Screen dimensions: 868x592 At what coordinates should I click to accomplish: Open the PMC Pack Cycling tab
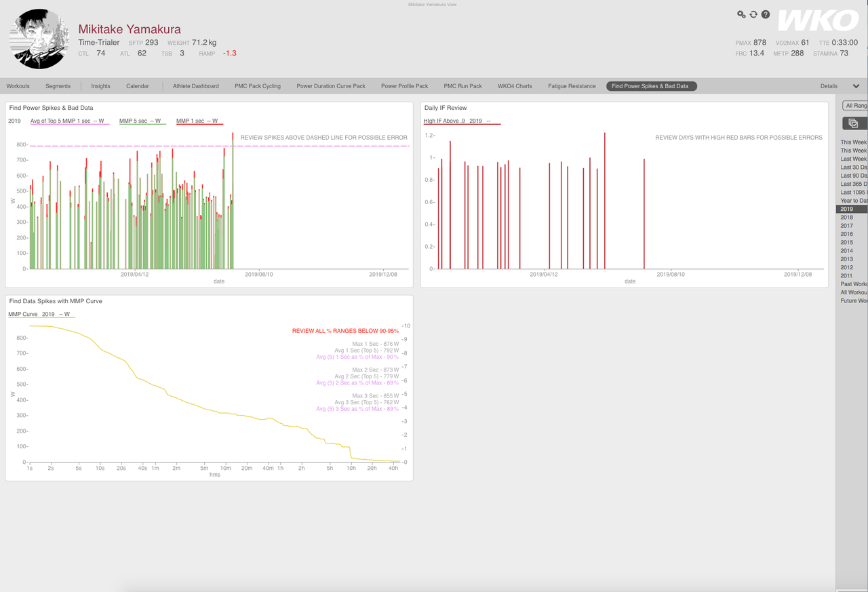pos(258,86)
